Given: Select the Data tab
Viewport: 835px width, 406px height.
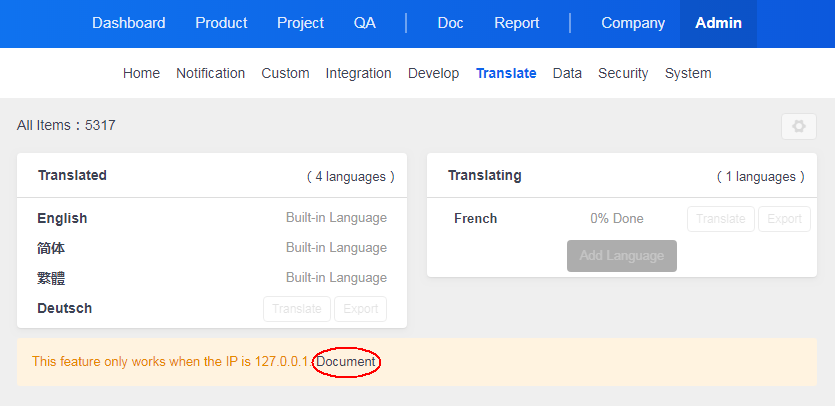Looking at the screenshot, I should point(567,73).
